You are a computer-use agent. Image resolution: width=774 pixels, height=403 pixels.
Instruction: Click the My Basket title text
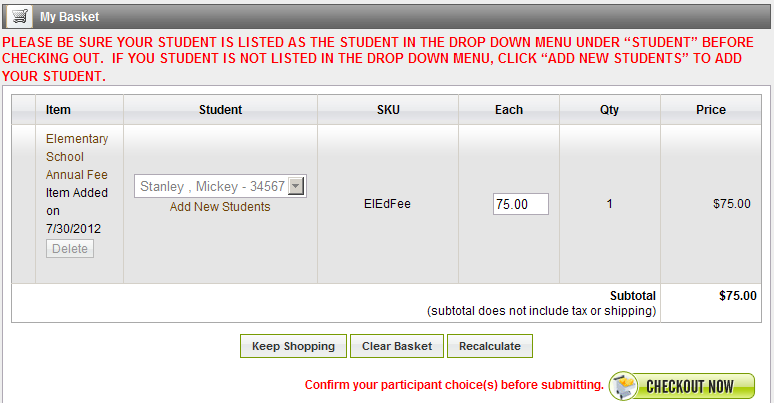(x=70, y=17)
